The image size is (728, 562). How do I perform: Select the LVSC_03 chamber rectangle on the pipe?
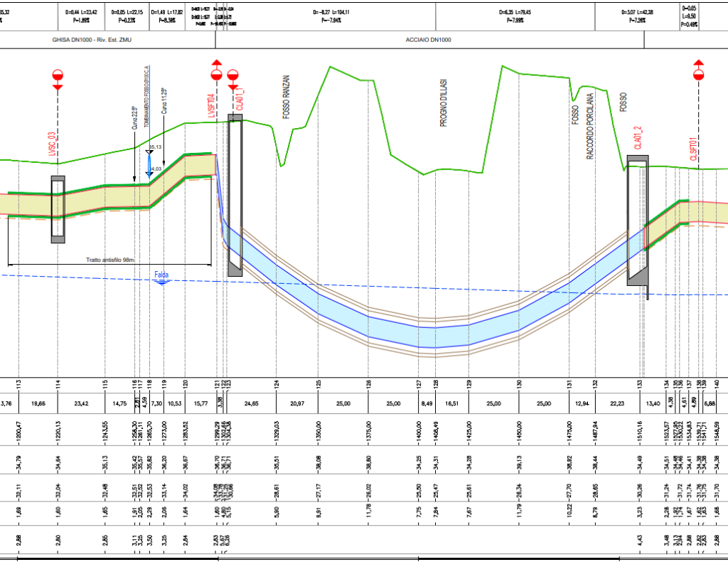coord(58,209)
